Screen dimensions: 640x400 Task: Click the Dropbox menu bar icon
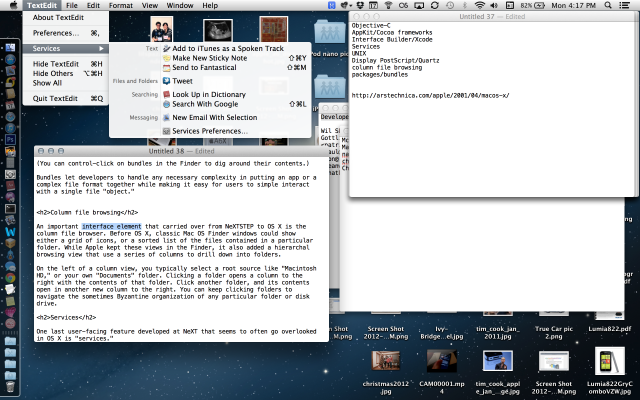coord(360,5)
